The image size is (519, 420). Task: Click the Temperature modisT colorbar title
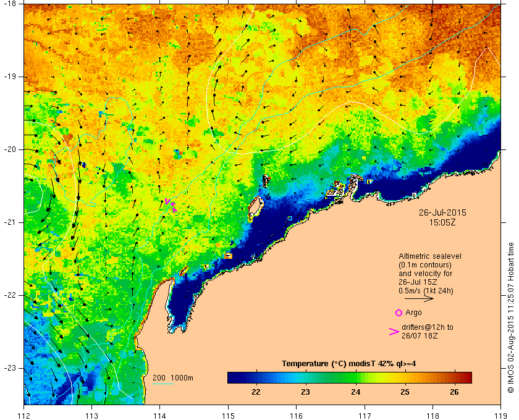[349, 364]
